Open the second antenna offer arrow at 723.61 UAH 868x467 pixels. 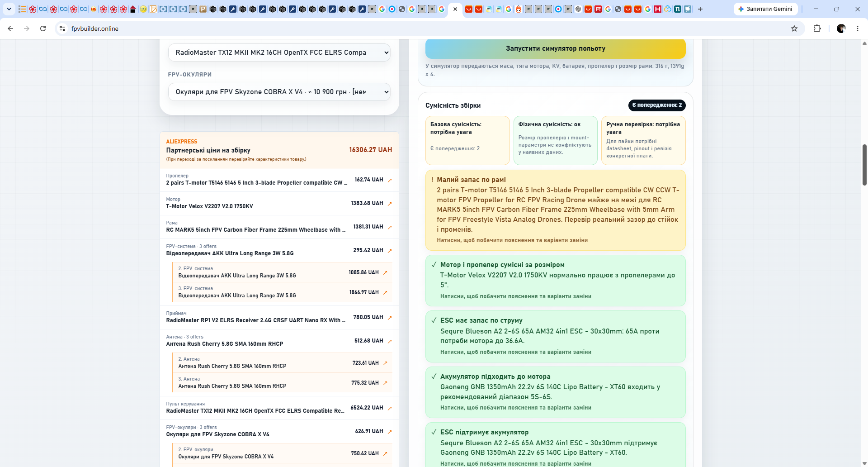385,363
